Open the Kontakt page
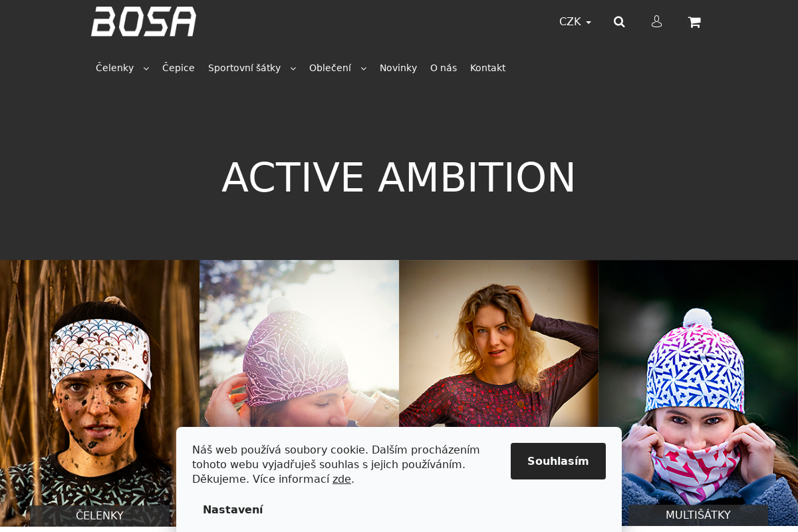Image resolution: width=798 pixels, height=532 pixels. [487, 68]
